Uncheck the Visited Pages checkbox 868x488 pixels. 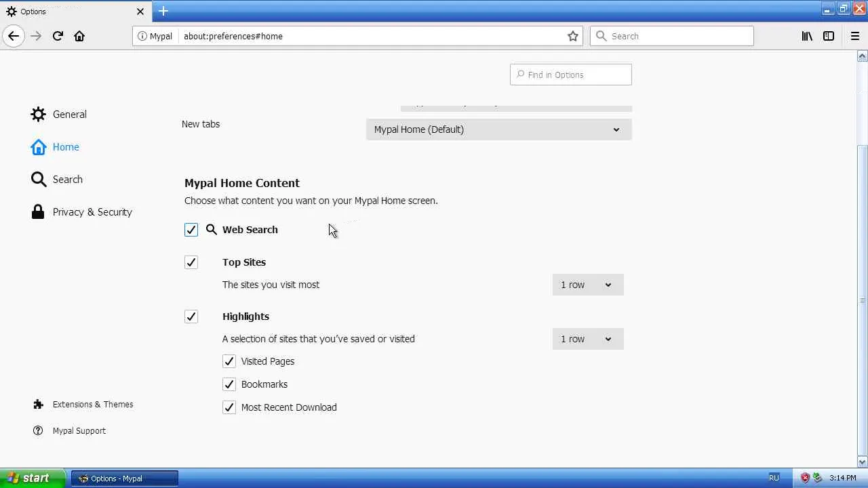click(x=229, y=361)
